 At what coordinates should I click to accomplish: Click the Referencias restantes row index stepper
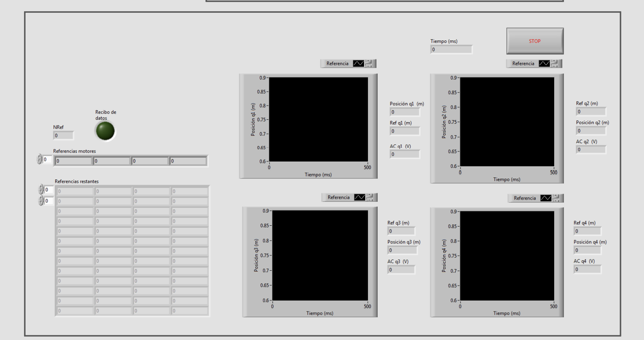coord(41,190)
